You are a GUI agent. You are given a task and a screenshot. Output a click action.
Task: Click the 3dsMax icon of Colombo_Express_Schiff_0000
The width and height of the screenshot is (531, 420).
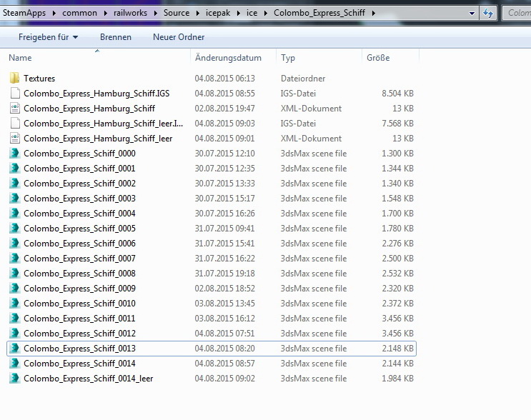[x=14, y=154]
